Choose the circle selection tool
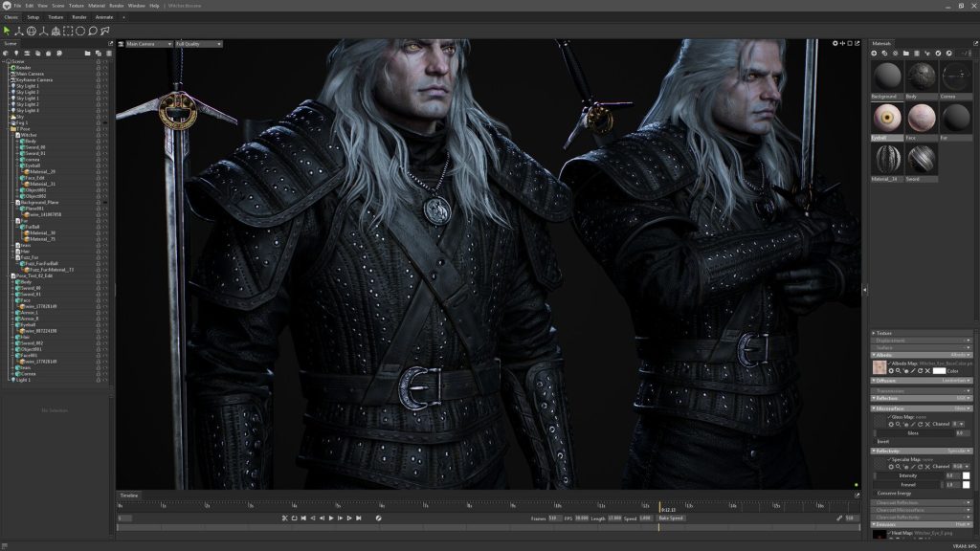 pos(80,31)
